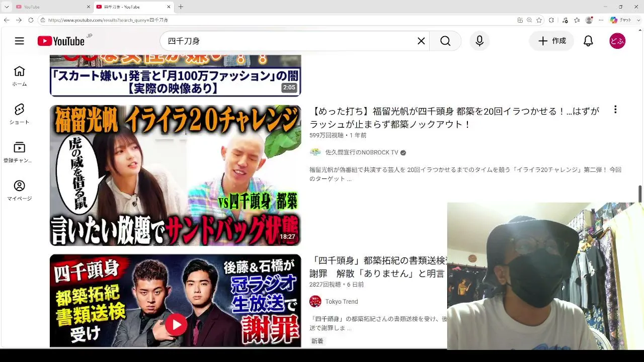View site information lock icon
The image size is (644, 362).
pos(43,20)
